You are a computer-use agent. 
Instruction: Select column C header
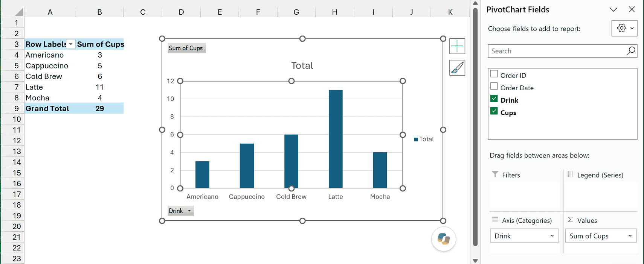coord(143,12)
